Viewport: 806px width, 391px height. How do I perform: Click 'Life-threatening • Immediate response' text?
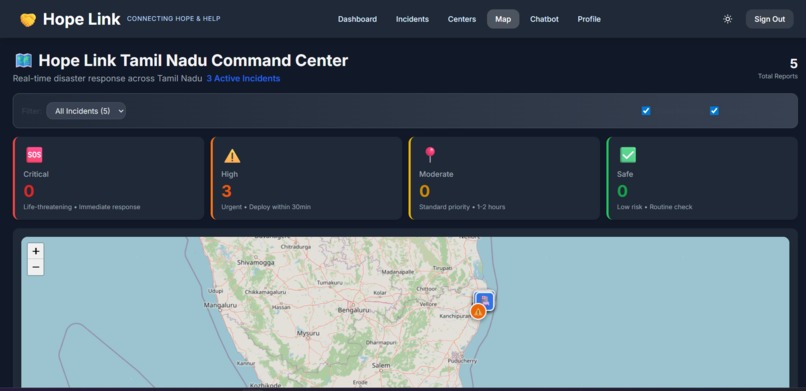(x=82, y=207)
